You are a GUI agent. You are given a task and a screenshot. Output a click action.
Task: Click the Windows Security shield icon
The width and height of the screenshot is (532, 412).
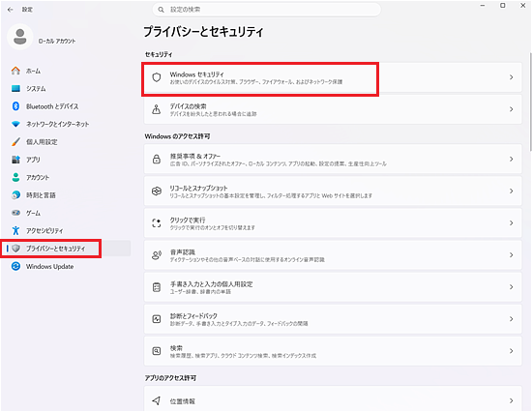(x=157, y=77)
